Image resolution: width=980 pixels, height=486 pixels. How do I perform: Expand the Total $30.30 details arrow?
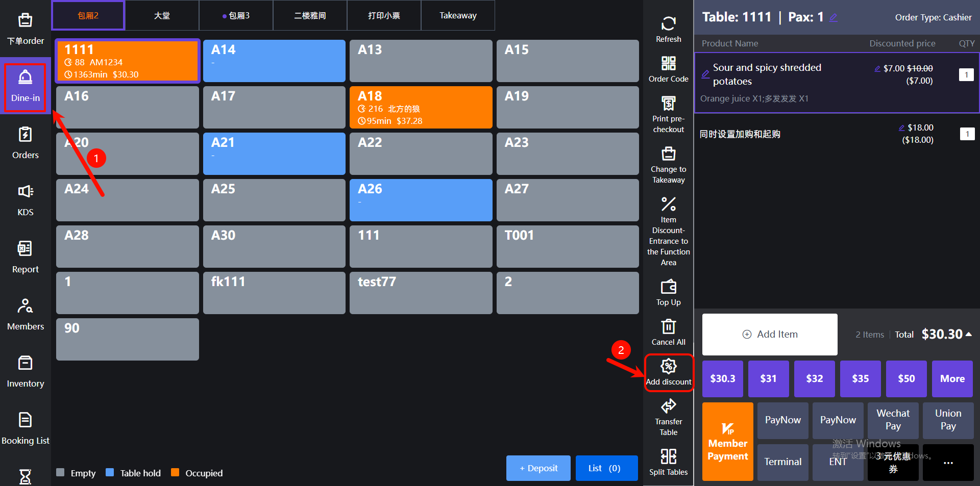tap(968, 334)
